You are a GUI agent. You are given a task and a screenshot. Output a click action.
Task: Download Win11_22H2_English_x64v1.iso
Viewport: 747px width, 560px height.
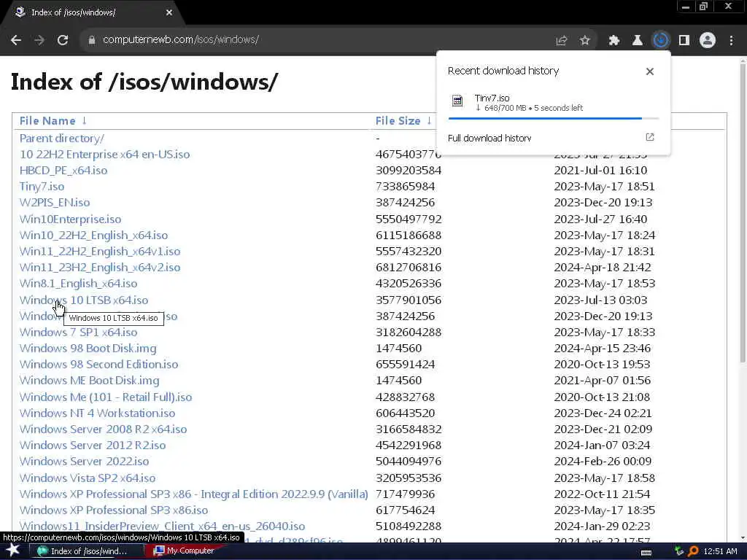point(100,252)
